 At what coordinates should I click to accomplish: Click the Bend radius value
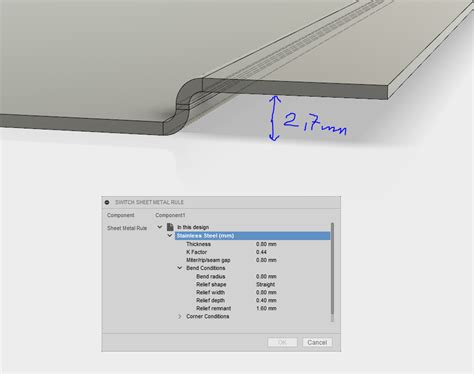266,276
